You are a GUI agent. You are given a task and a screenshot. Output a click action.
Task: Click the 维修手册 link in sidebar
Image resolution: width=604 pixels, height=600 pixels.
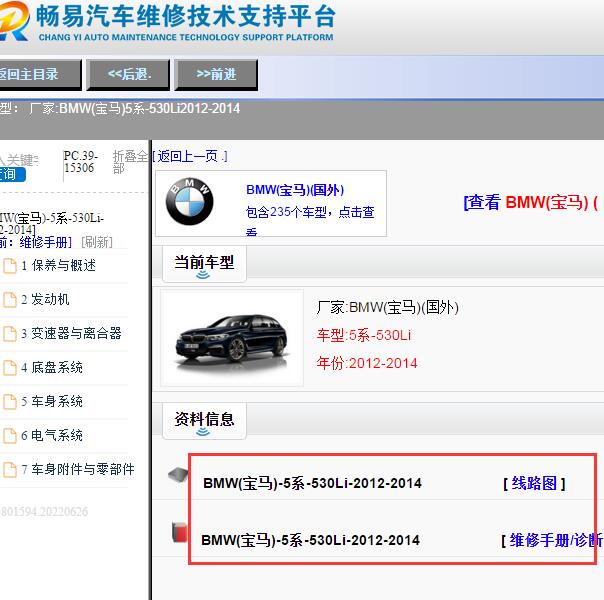point(43,242)
